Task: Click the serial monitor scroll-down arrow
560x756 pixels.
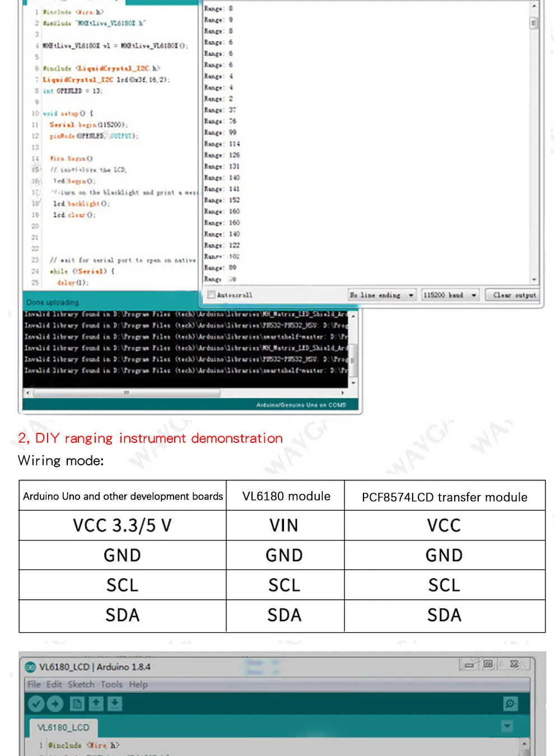Action: click(x=534, y=279)
